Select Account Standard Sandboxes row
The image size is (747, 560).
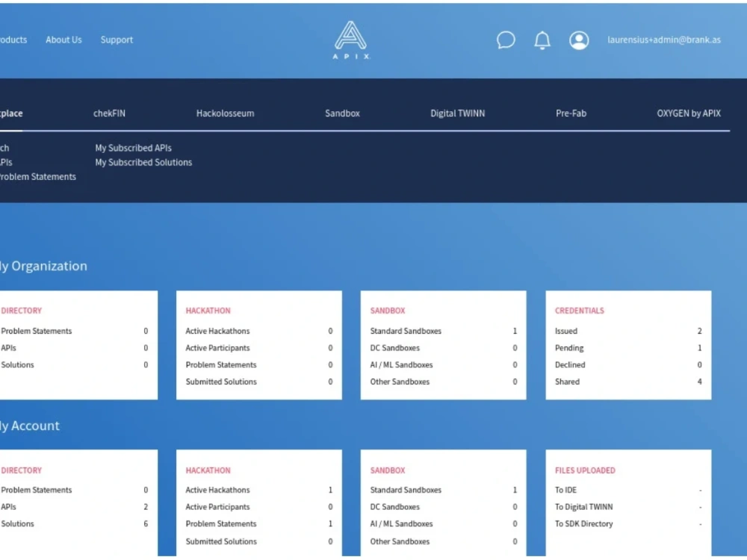(444, 490)
